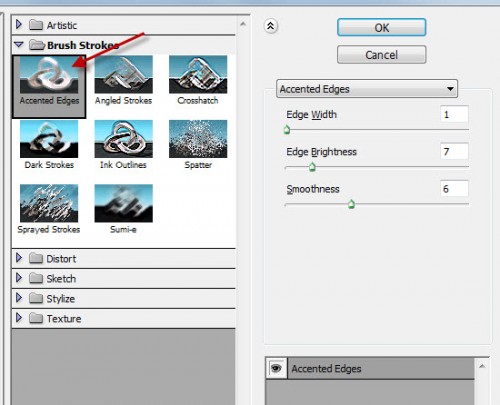Click the Brush Strokes category label
This screenshot has height=405, width=500.
coord(83,45)
